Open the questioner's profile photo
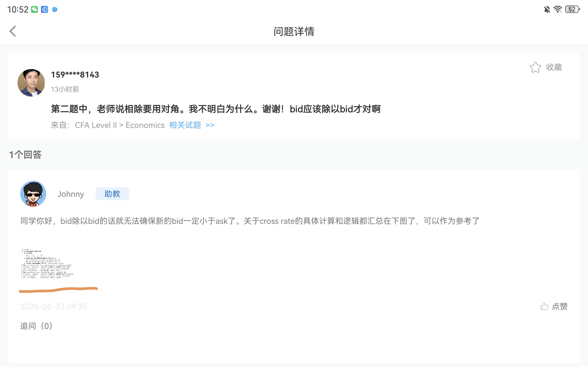The width and height of the screenshot is (588, 367). click(x=31, y=83)
